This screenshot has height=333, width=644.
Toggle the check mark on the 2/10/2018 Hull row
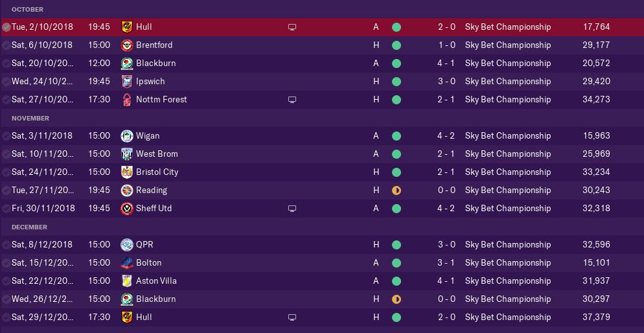pos(6,27)
